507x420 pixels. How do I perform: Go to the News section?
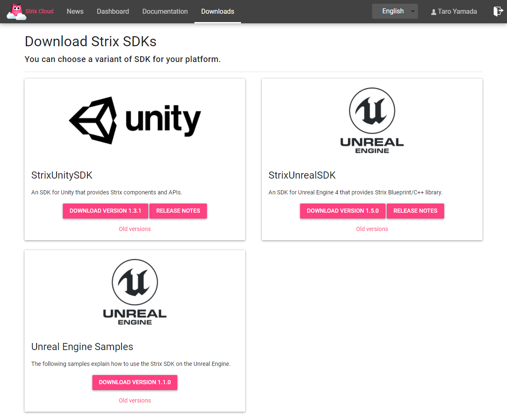point(75,11)
